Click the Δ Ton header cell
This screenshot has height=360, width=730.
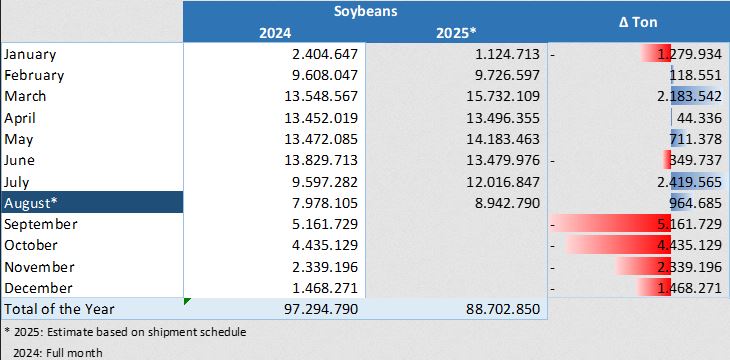639,22
